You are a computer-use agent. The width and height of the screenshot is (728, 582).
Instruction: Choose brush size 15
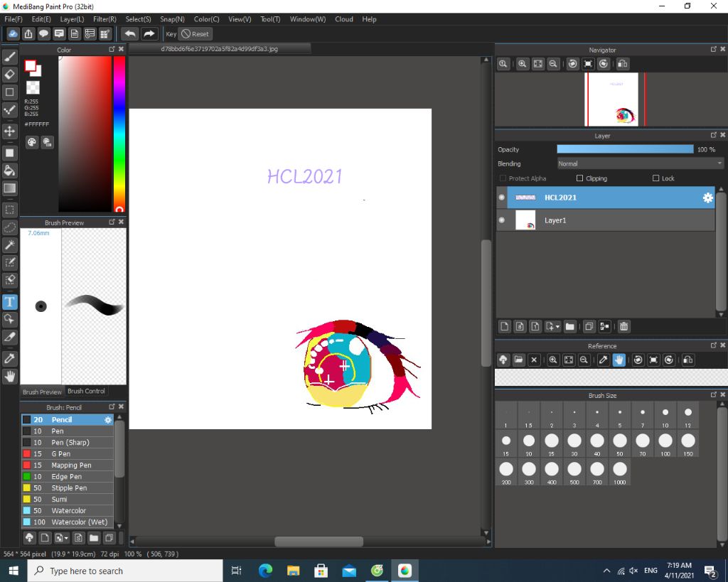(x=506, y=443)
